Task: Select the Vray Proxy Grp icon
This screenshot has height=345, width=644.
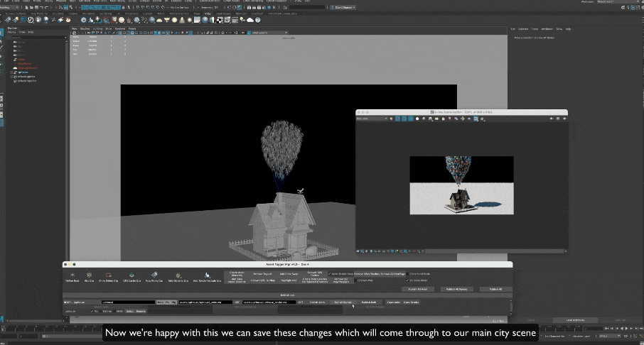Action: pyautogui.click(x=154, y=275)
